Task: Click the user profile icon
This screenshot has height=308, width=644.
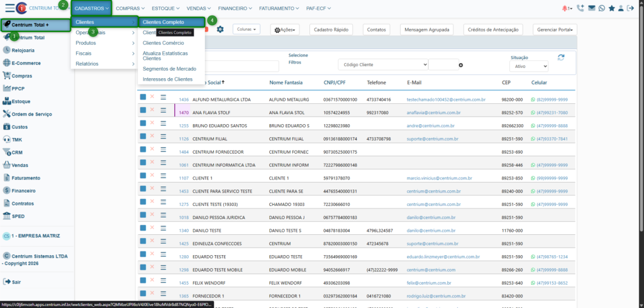Action: (621, 8)
